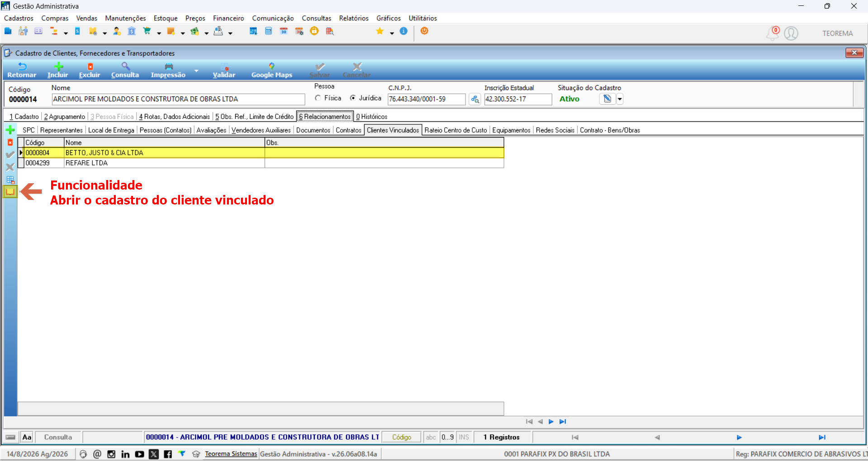Open the Teorema Sistemas link
This screenshot has height=461, width=868.
231,454
